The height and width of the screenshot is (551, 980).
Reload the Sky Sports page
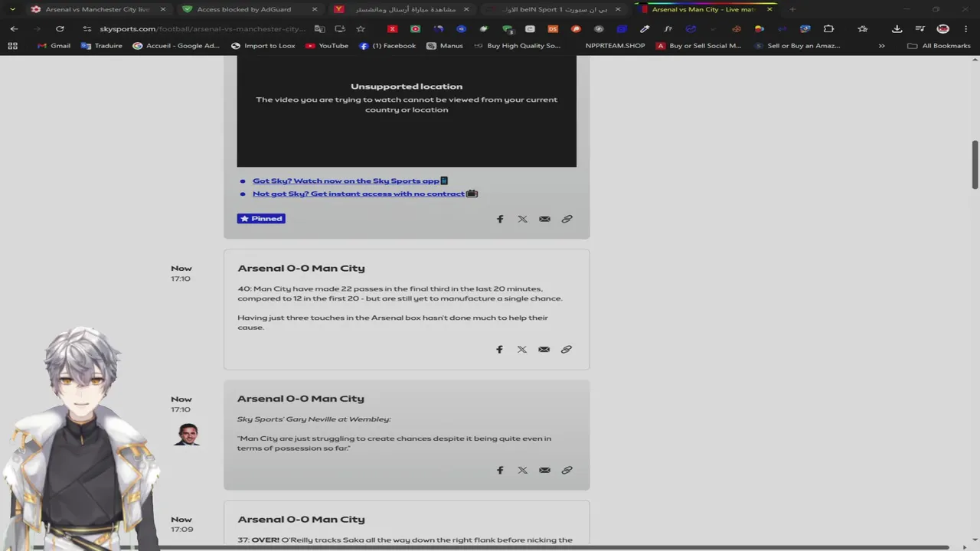tap(60, 29)
